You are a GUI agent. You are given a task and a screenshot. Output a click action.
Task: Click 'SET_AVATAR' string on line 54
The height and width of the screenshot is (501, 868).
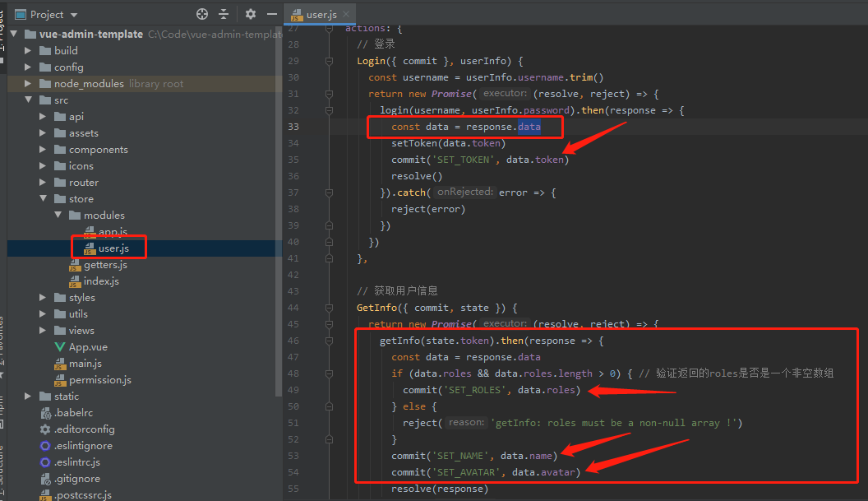click(467, 472)
